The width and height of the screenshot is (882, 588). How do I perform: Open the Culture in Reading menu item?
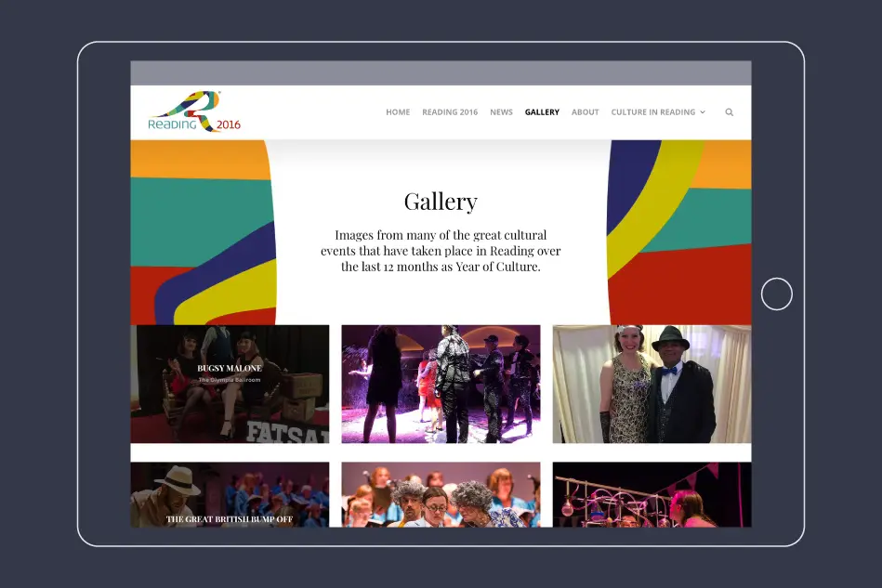pyautogui.click(x=653, y=112)
